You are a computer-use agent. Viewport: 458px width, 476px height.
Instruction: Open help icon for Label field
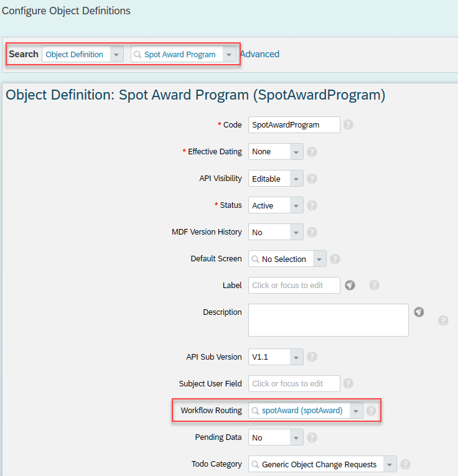click(374, 285)
